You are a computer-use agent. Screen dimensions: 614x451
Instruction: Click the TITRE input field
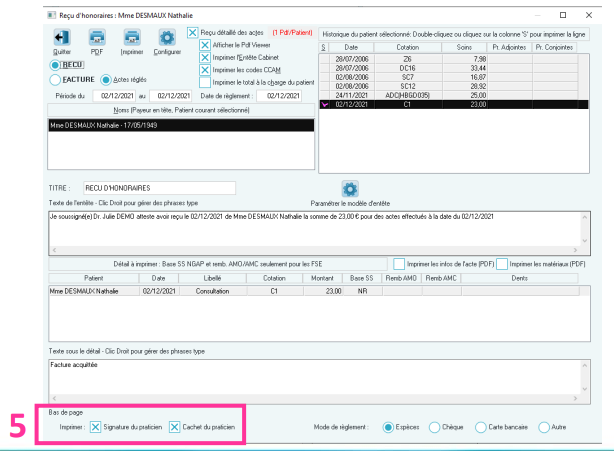pos(159,188)
